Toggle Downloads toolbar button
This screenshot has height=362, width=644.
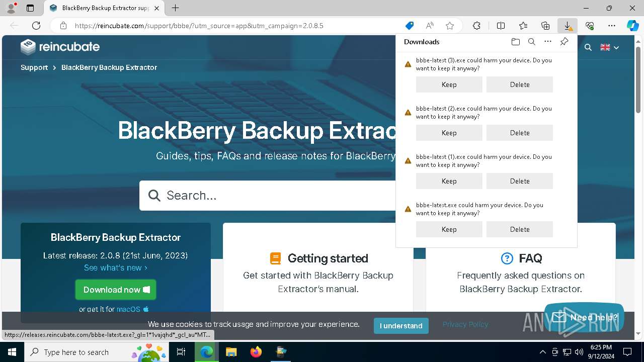[568, 26]
